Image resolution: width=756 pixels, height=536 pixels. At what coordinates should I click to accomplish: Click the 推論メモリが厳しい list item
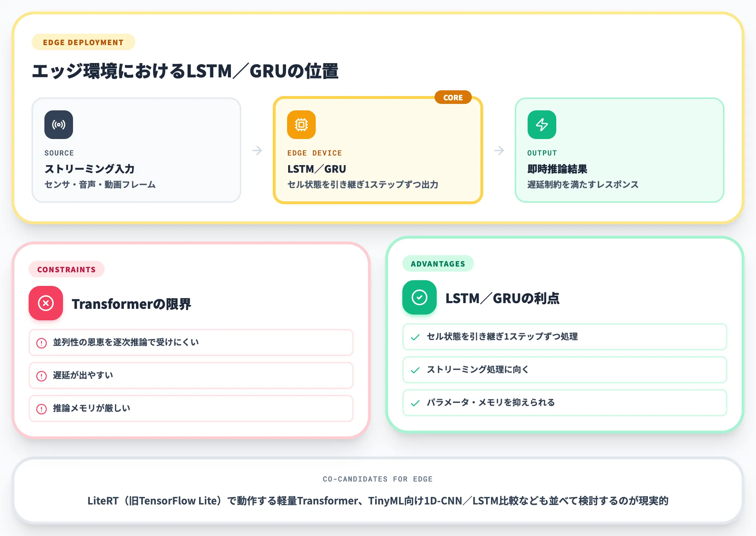click(x=191, y=408)
